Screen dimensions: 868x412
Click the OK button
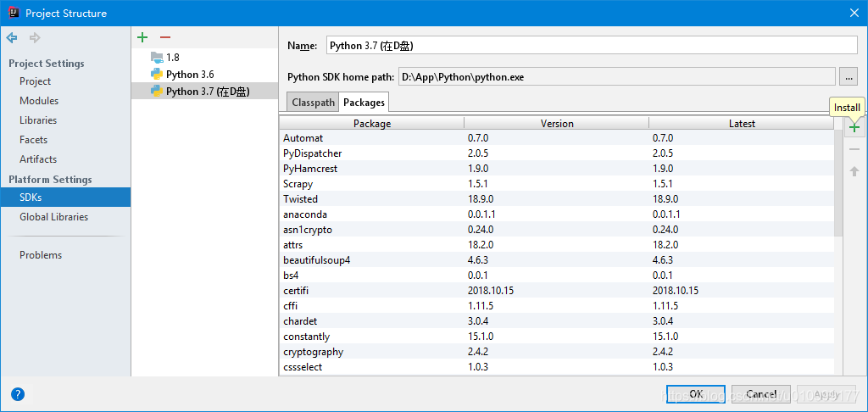point(696,393)
